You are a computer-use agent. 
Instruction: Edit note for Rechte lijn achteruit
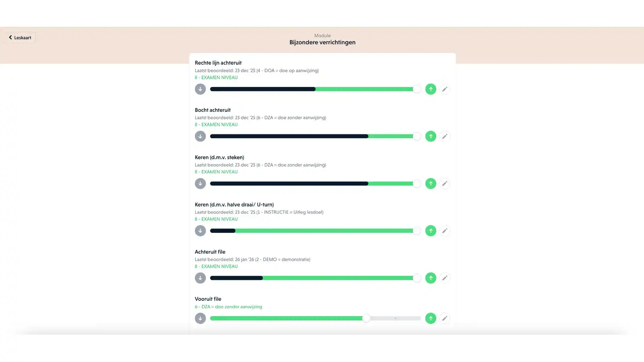(444, 89)
